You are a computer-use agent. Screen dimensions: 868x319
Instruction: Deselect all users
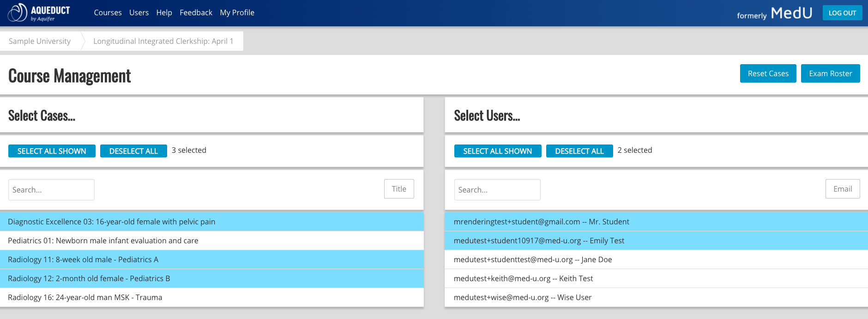click(579, 151)
